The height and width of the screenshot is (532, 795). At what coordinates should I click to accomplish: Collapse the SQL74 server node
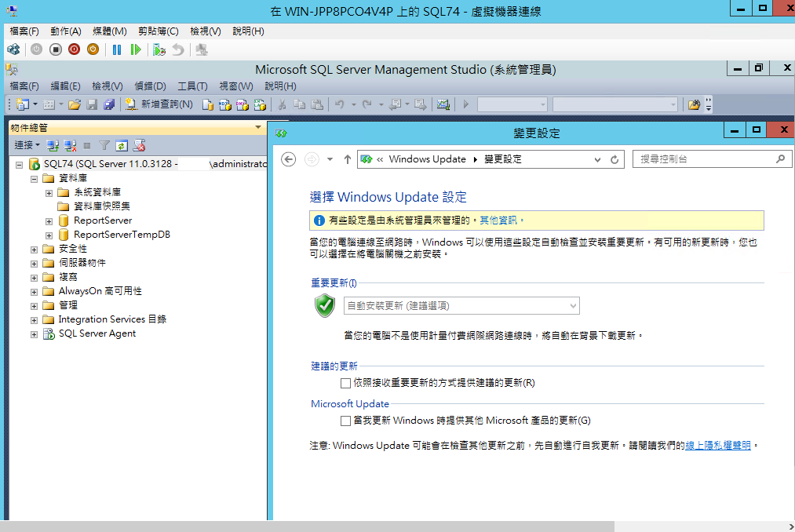coord(20,165)
